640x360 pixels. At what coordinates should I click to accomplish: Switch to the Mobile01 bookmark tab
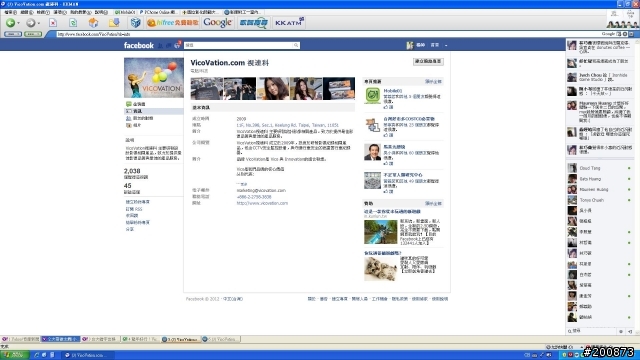coord(125,12)
